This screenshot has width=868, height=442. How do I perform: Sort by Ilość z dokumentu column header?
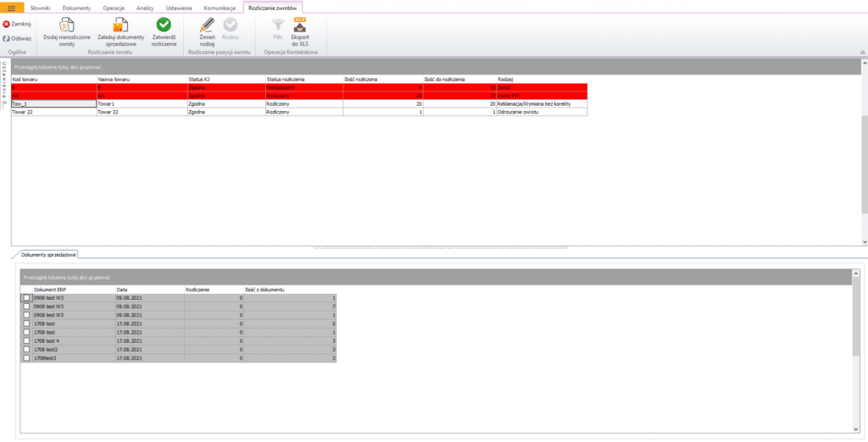pyautogui.click(x=290, y=290)
